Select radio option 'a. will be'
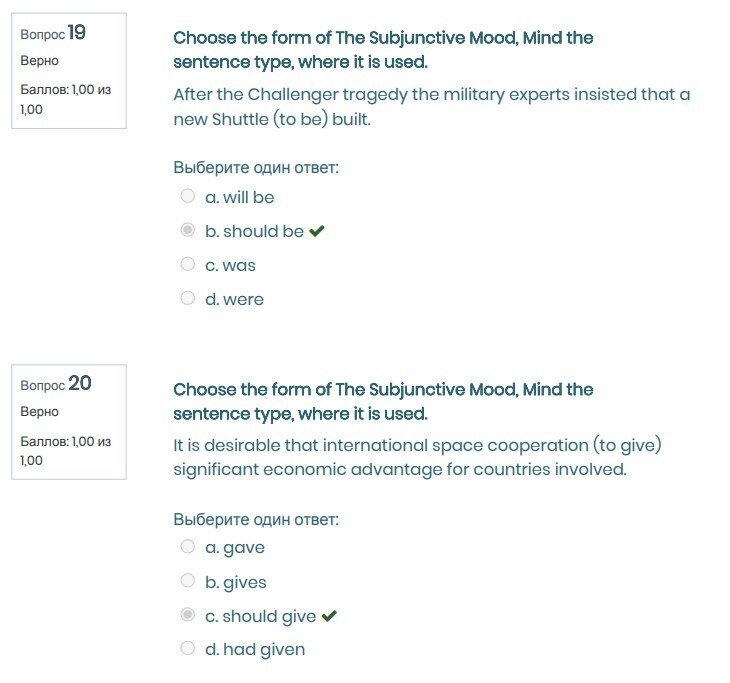Screen dimensions: 730x683 tap(187, 196)
